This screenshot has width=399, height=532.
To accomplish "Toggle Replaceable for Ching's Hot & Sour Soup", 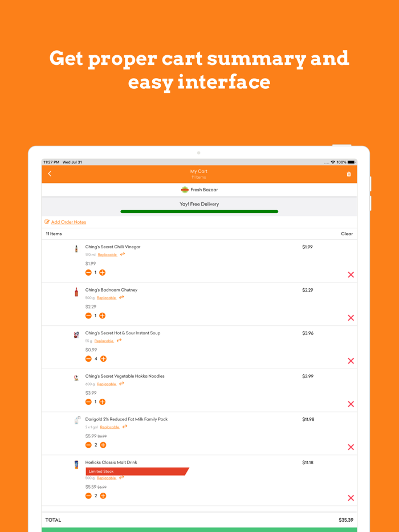I will click(104, 341).
